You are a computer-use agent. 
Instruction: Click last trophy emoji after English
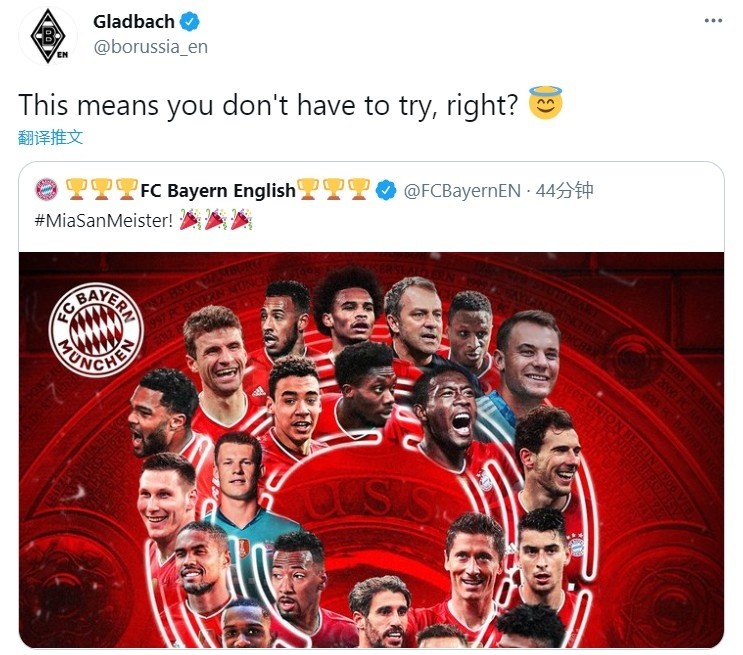pos(359,190)
